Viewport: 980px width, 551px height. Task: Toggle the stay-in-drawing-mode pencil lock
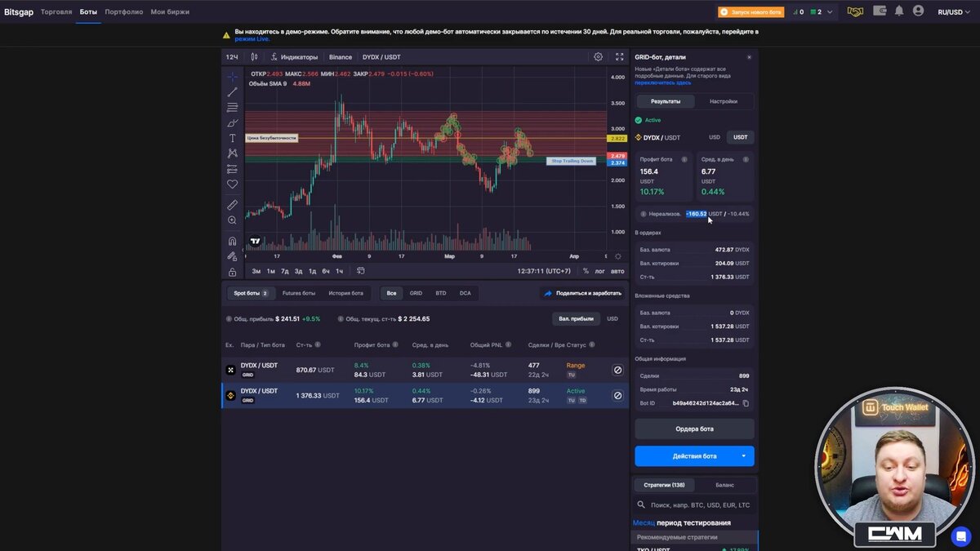(233, 256)
